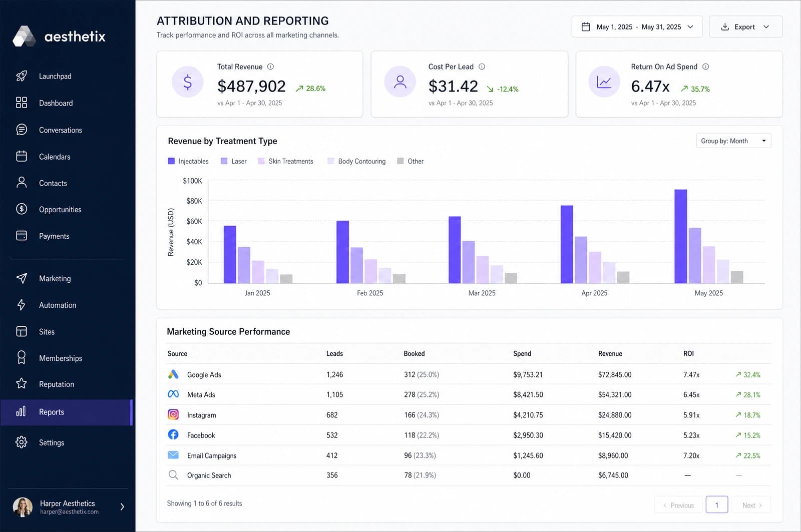Click Organic Search leads value 356
Screen dimensions: 801x532
tap(332, 475)
